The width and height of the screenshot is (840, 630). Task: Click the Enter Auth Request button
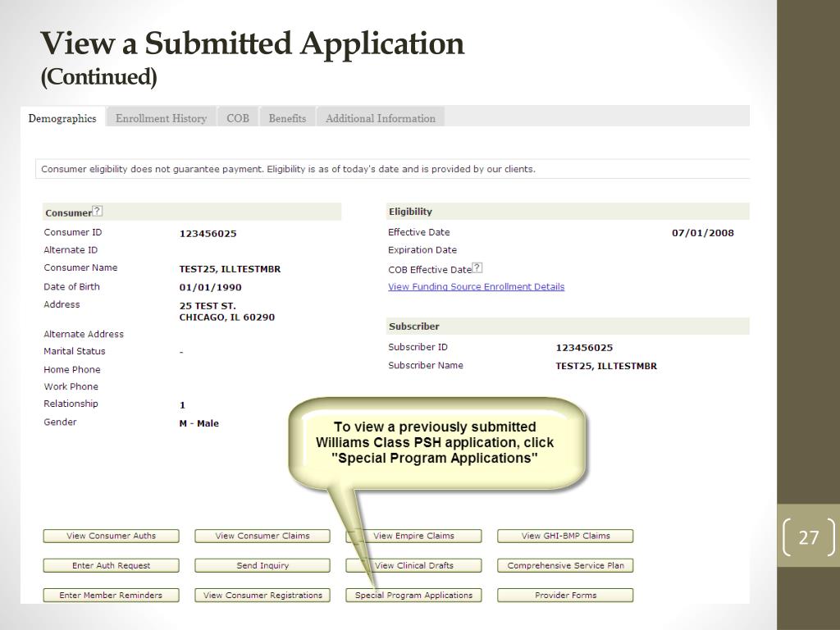[x=111, y=566]
